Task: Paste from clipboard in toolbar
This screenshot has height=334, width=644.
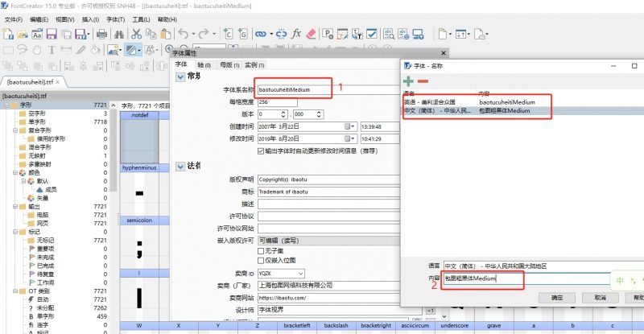Action: [166, 34]
